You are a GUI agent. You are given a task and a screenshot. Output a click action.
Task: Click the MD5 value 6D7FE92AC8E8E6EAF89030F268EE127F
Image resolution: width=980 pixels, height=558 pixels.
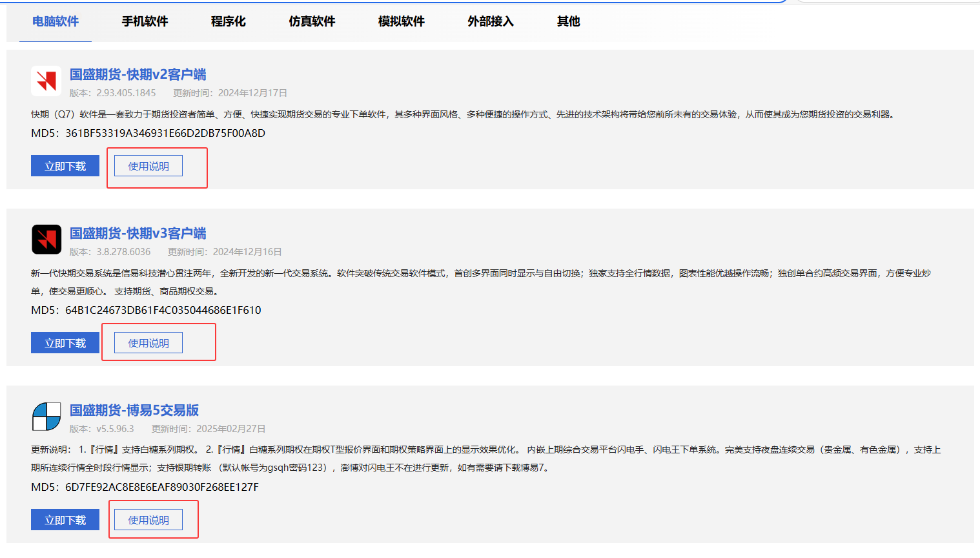(x=162, y=487)
